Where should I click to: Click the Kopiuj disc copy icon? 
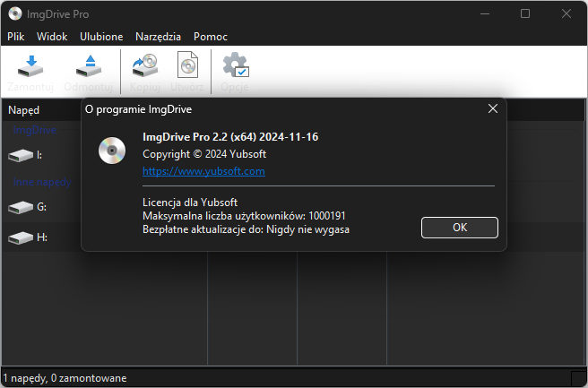pos(144,65)
